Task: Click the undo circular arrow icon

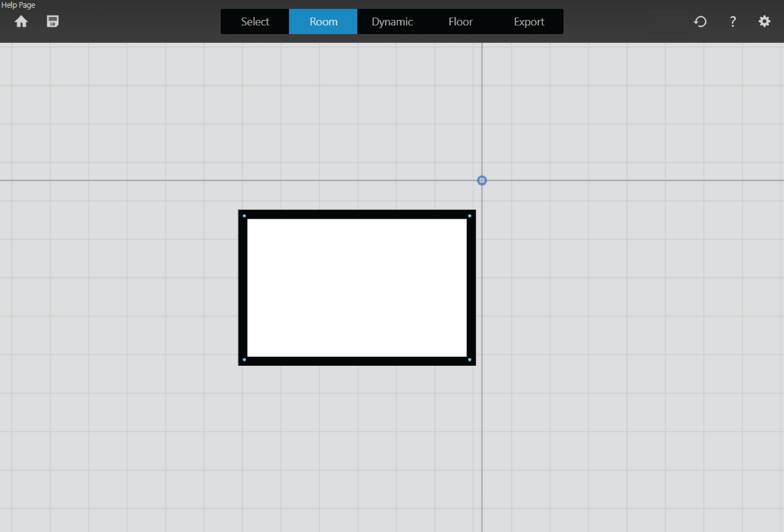Action: [x=700, y=22]
